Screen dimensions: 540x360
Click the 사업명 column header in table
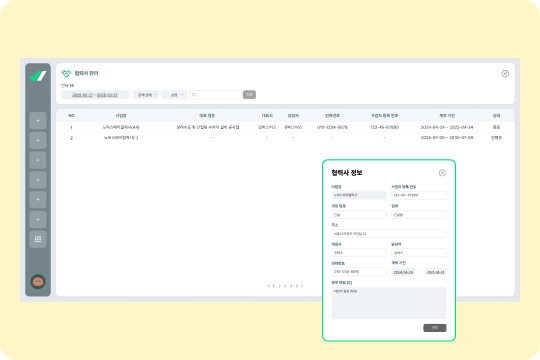tap(121, 116)
